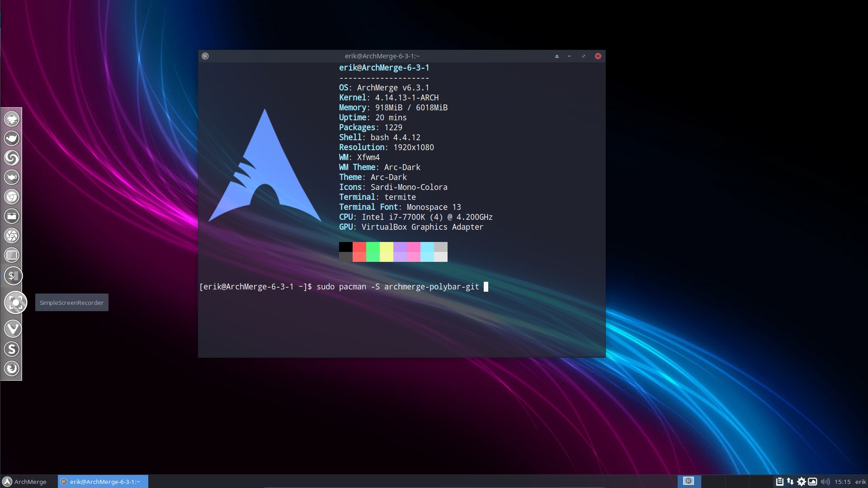Switch to the fourth workspace in the pager

point(761,481)
